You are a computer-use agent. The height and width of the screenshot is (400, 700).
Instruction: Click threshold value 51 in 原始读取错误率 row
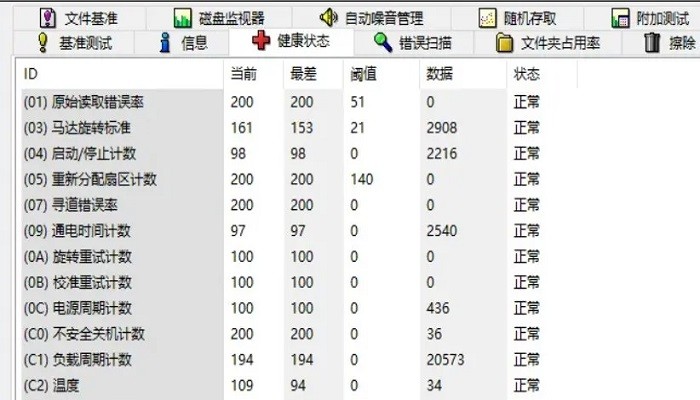pos(358,102)
